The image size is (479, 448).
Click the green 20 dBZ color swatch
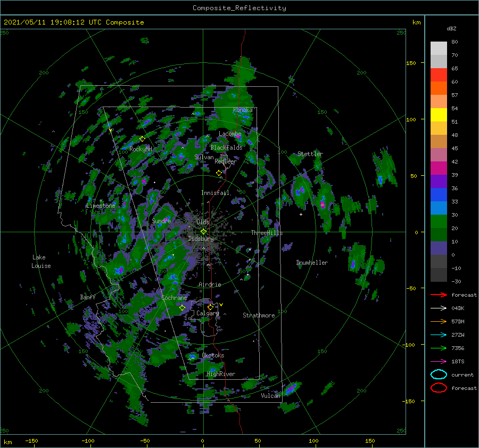[x=439, y=222]
